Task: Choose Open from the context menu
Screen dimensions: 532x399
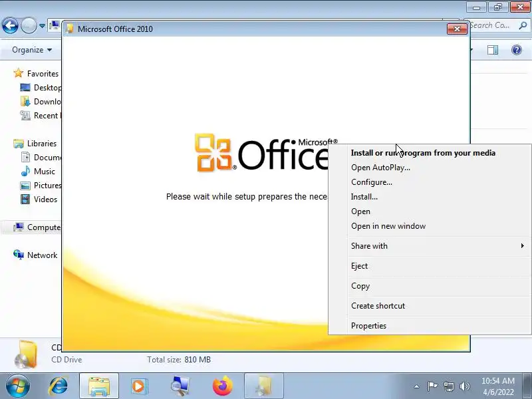Action: [x=360, y=211]
